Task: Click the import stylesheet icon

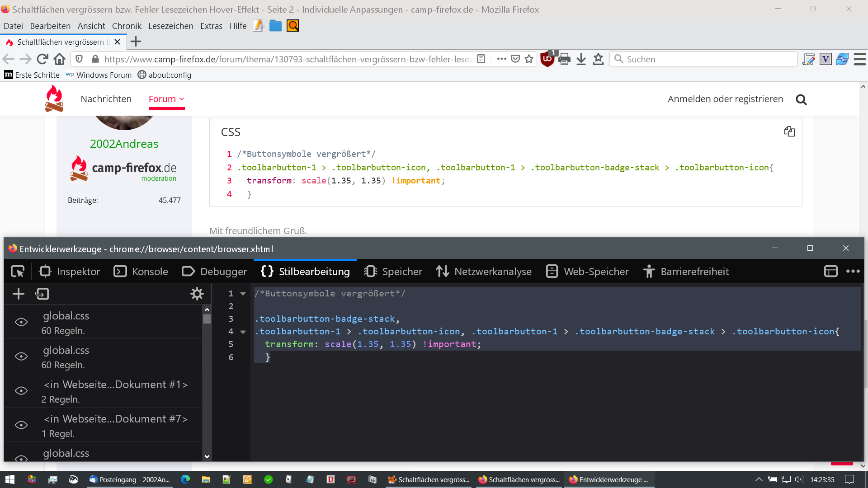Action: pyautogui.click(x=42, y=294)
